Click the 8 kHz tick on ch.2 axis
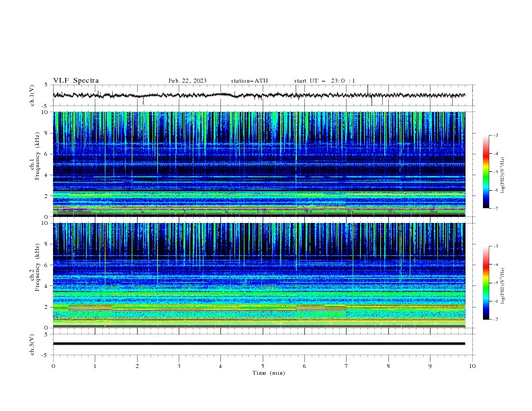This screenshot has width=532, height=411. click(47, 244)
